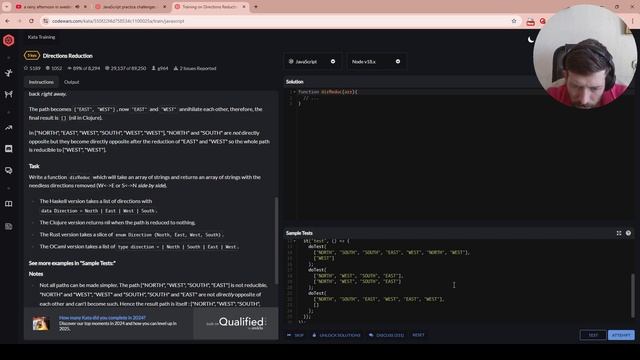Switch to the Output tab
This screenshot has height=360, width=640.
[71, 82]
